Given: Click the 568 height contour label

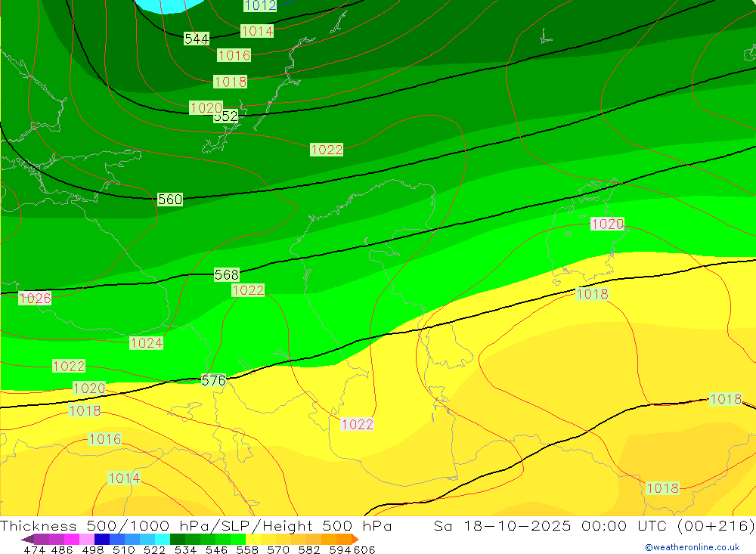Looking at the screenshot, I should point(227,275).
